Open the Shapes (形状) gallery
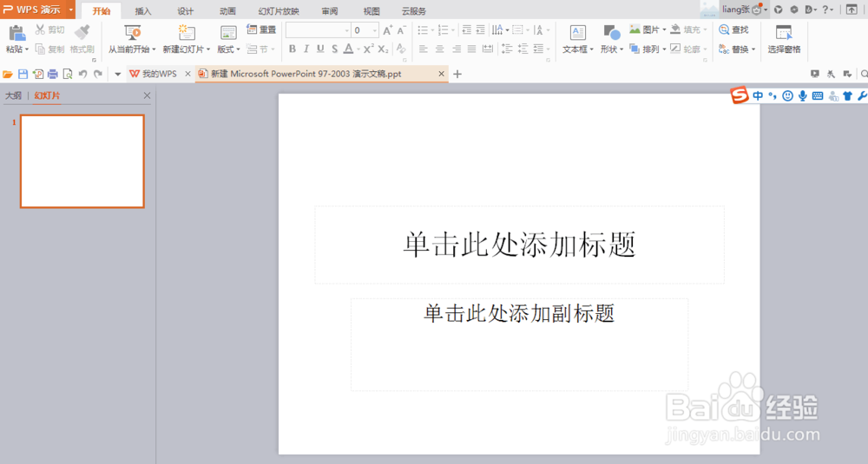This screenshot has width=868, height=464. pyautogui.click(x=612, y=39)
